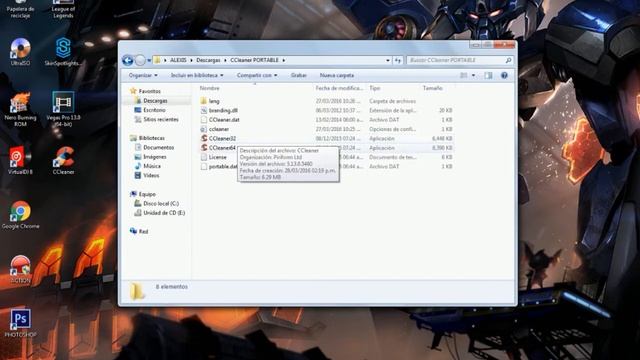Image resolution: width=640 pixels, height=360 pixels.
Task: Click the Explorer forward arrow button
Action: (140, 60)
